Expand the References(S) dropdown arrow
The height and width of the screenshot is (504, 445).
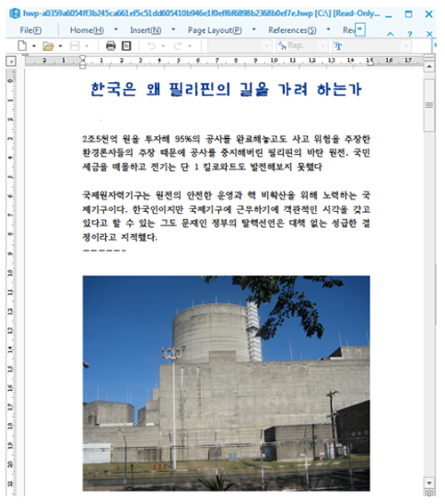[x=328, y=29]
